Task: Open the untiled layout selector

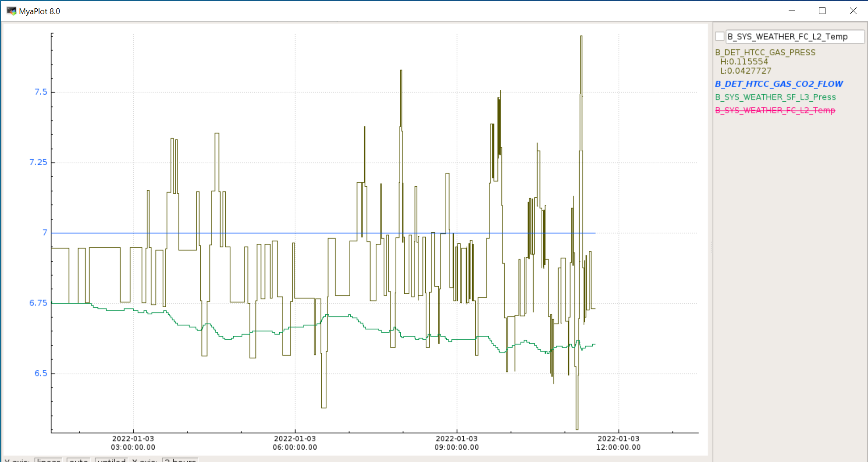Action: (x=111, y=460)
